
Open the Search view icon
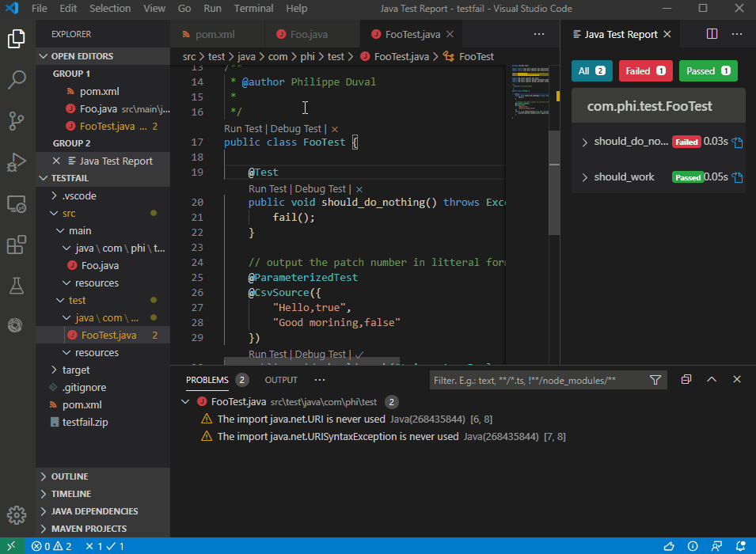pos(17,80)
